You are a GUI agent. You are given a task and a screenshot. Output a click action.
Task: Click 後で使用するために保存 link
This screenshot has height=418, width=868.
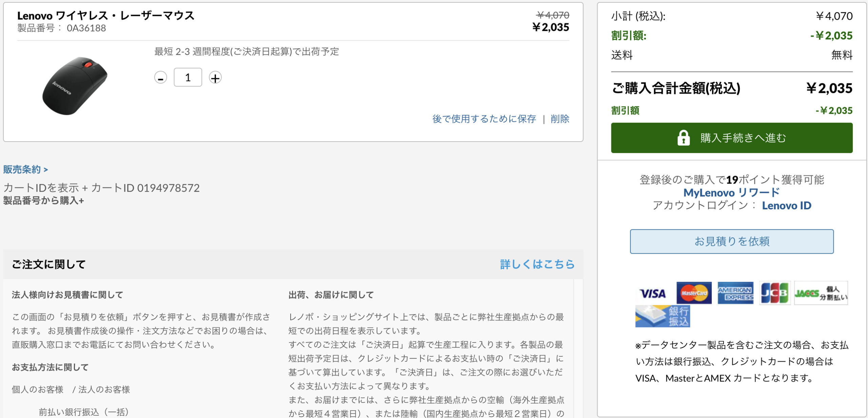pos(484,119)
